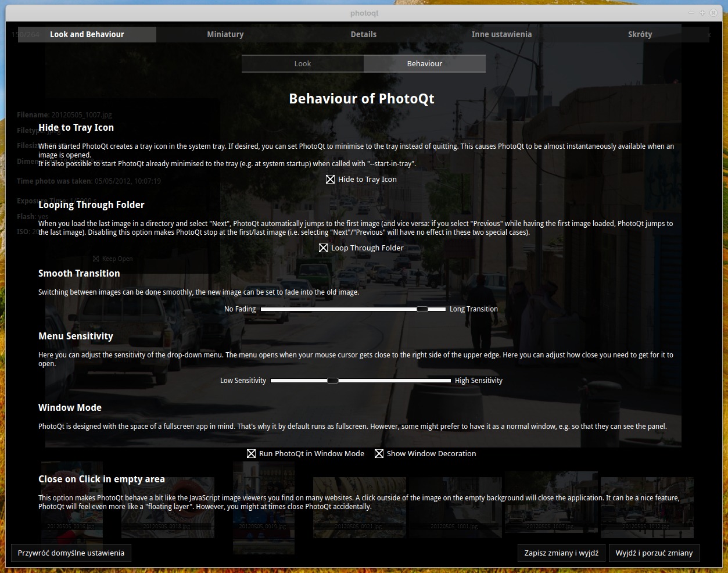The width and height of the screenshot is (728, 573).
Task: Switch to the Miniatury tab
Action: tap(225, 34)
